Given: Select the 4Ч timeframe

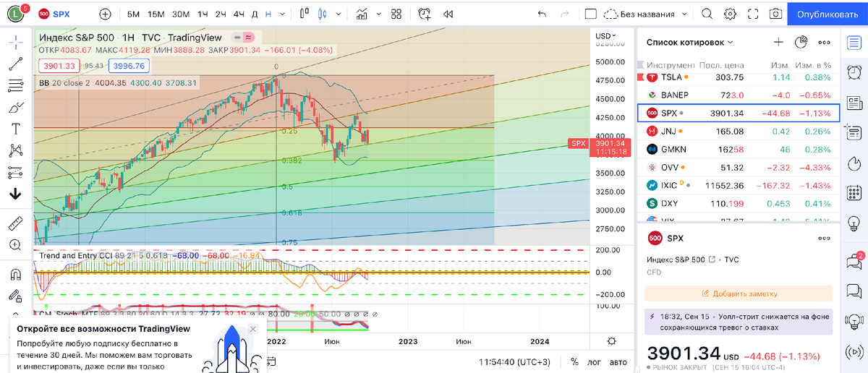Looking at the screenshot, I should click(239, 14).
